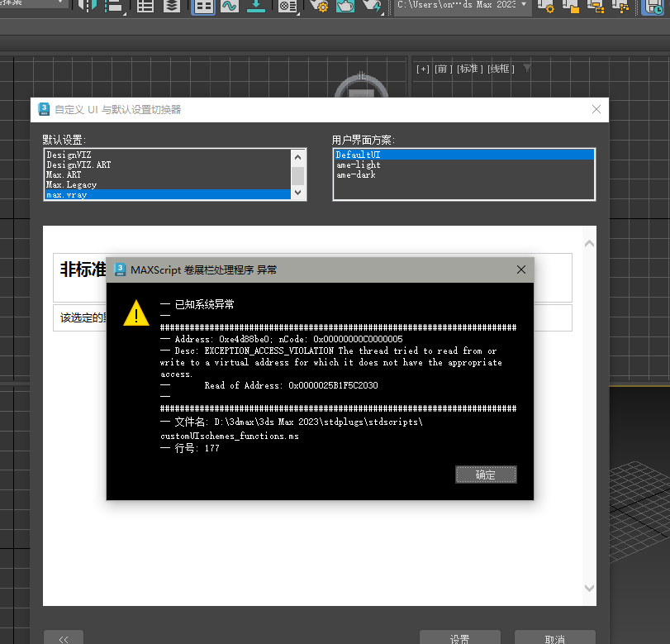Open the Material Editor icon
The width and height of the screenshot is (670, 644).
point(287,6)
